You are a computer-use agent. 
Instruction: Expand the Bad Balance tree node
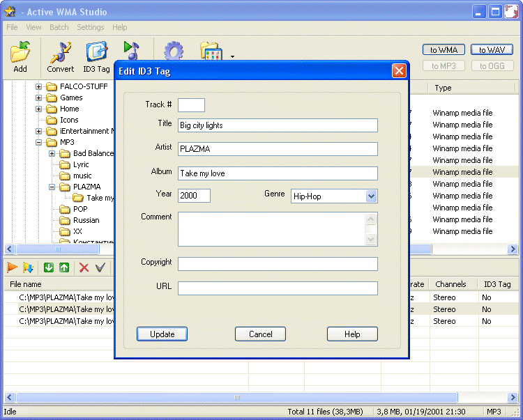pyautogui.click(x=52, y=153)
